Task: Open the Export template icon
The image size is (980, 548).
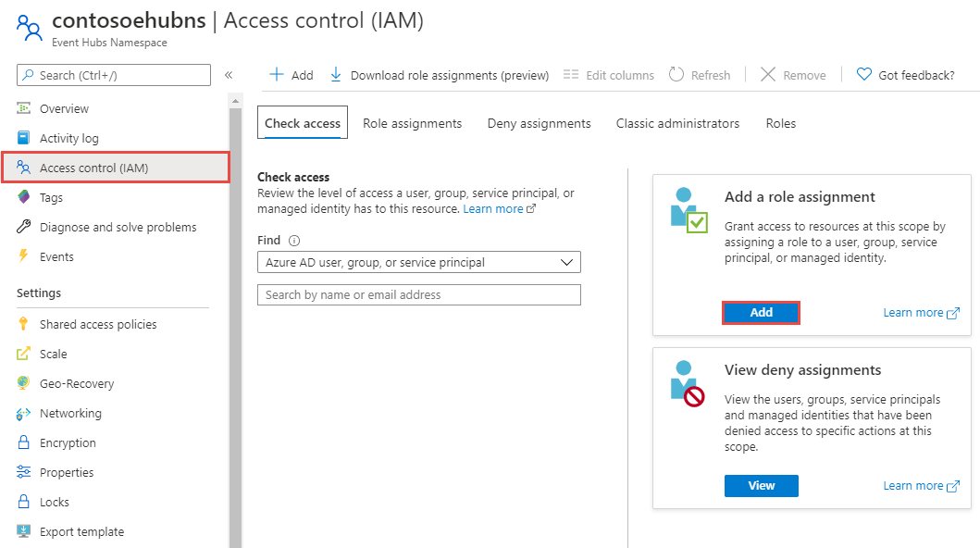Action: point(24,531)
